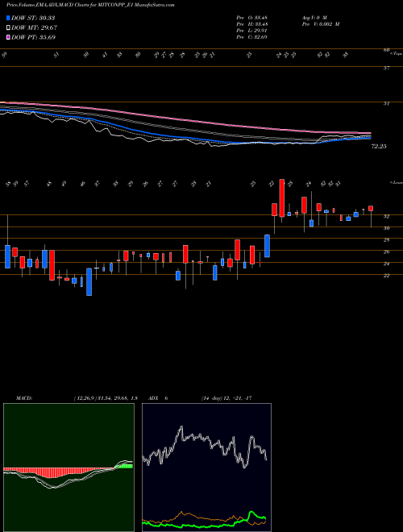The height and width of the screenshot is (532, 403).
Task: Click the white DOW MT legend swatch
Action: [x=8, y=28]
